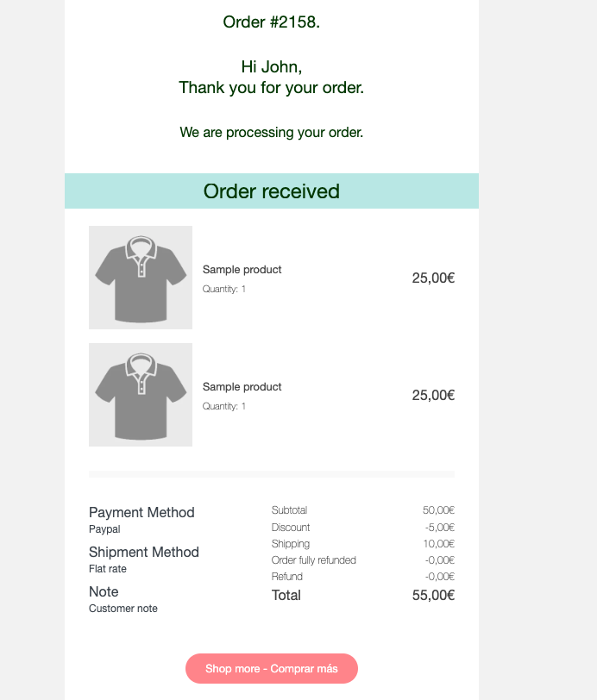
Task: Select the Paypal payment text
Action: coord(104,529)
